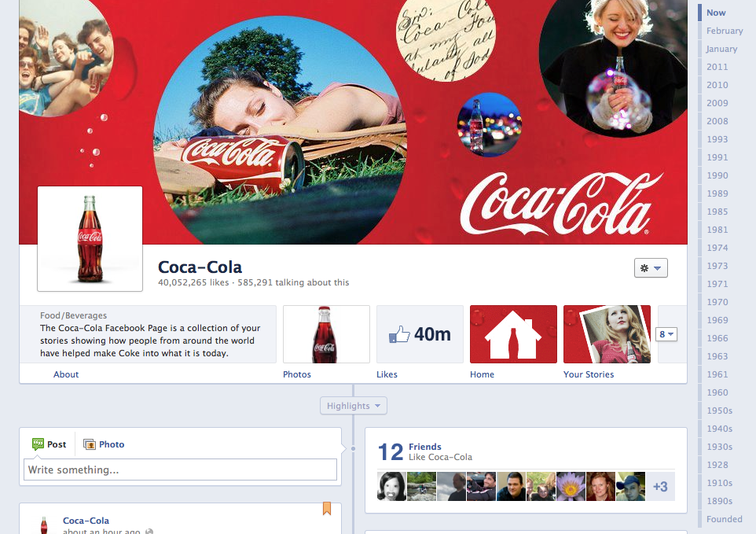The height and width of the screenshot is (534, 756).
Task: Select the Photo camera icon in composer
Action: pyautogui.click(x=90, y=444)
